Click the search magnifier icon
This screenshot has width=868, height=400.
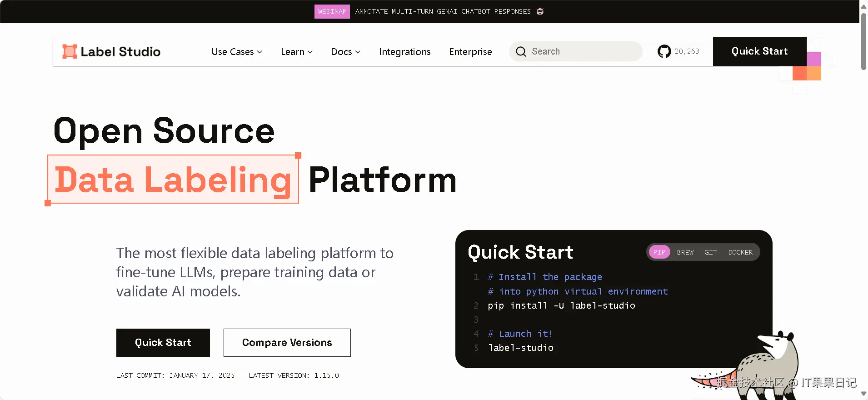pos(521,51)
